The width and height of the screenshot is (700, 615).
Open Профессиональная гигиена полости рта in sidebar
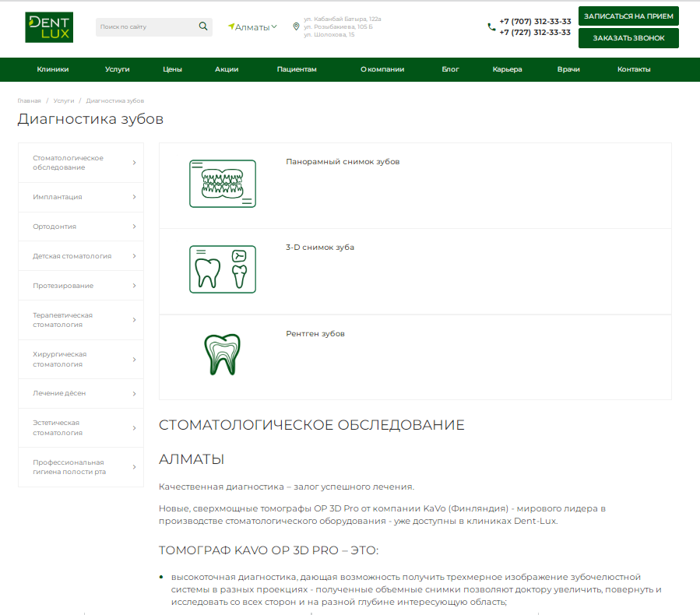coord(69,467)
